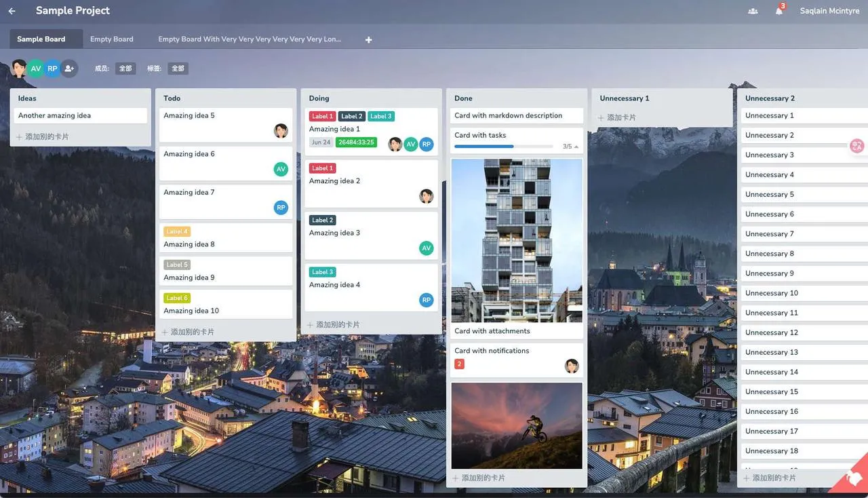Click the photo avatar on Amazing idea 1
Screen dimensions: 868x498
tap(395, 144)
